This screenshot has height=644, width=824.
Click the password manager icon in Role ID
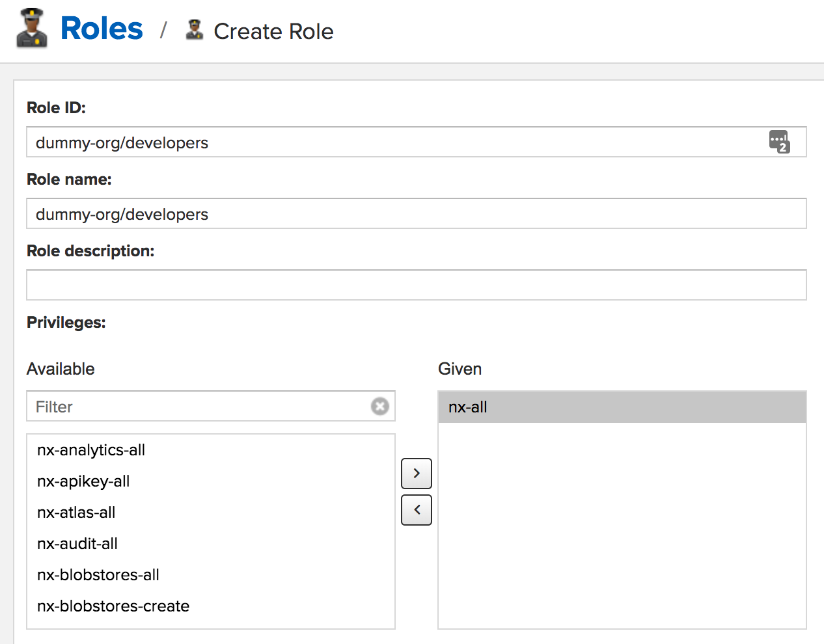(779, 142)
